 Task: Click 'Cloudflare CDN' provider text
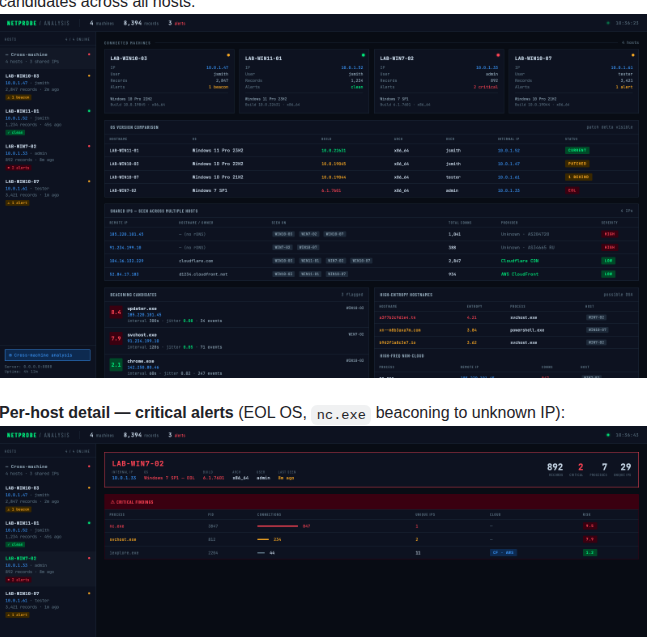coord(519,261)
